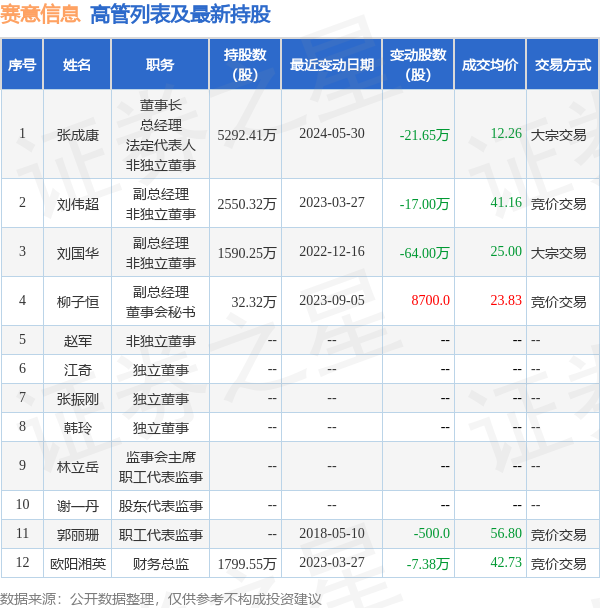The height and width of the screenshot is (608, 600).
Task: Click the title text 赛意信息
Action: point(40,14)
